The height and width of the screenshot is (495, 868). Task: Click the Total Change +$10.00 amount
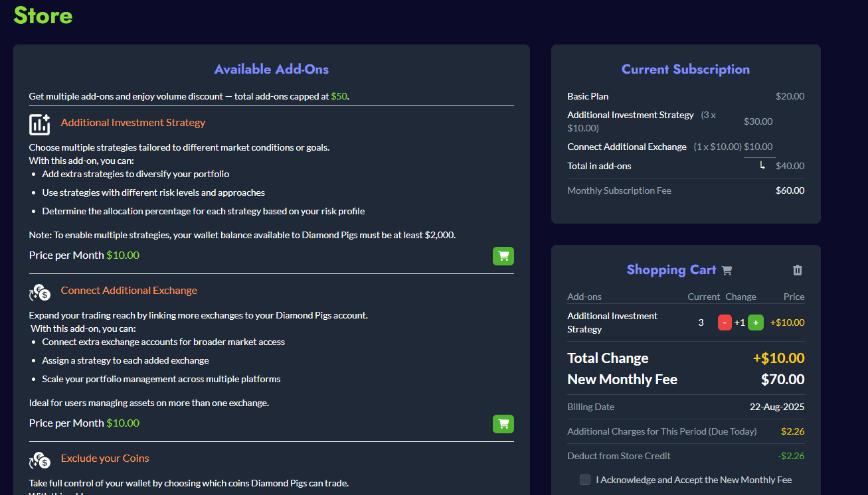(778, 358)
